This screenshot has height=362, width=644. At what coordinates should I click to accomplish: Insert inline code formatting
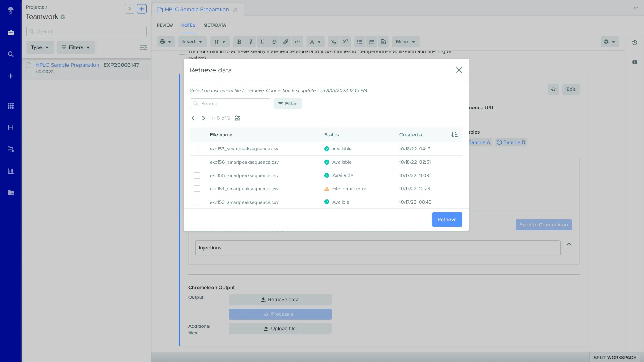click(x=297, y=42)
